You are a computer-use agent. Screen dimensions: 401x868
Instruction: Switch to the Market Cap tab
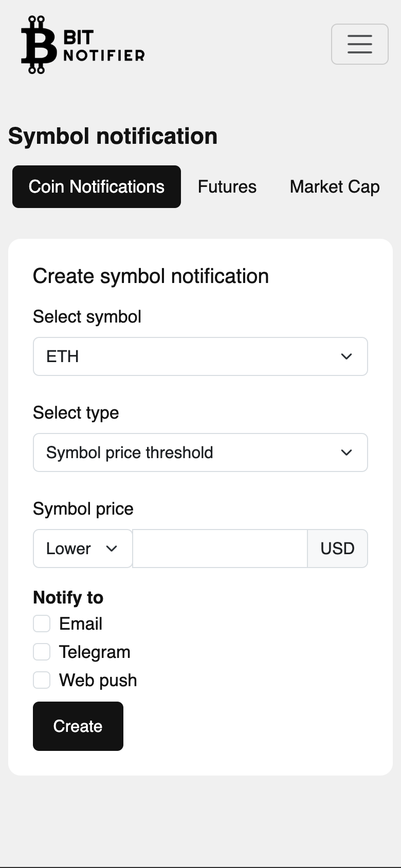pyautogui.click(x=335, y=186)
